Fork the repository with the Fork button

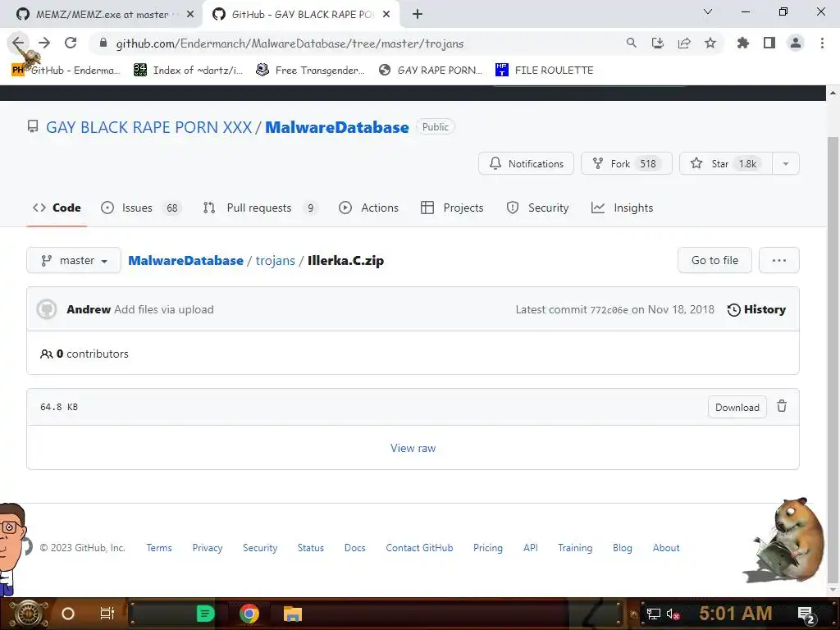pos(626,164)
